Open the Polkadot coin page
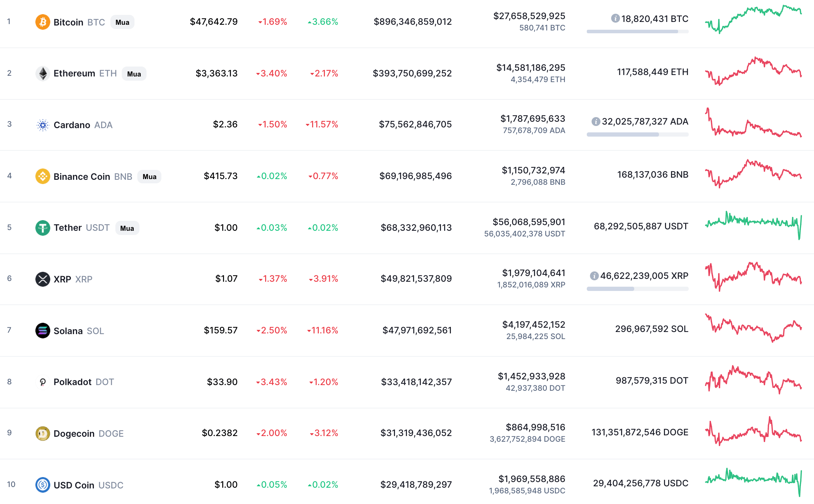The image size is (814, 504). point(73,382)
